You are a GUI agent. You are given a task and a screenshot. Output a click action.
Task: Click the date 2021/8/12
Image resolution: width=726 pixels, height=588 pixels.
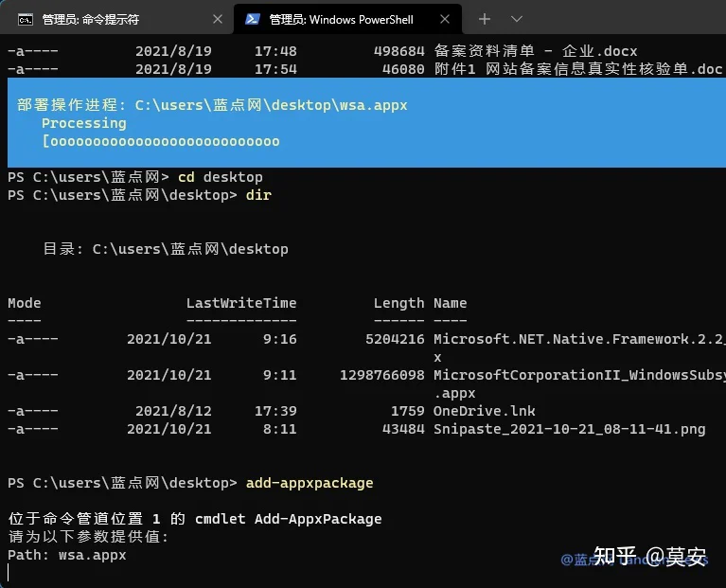pyautogui.click(x=173, y=411)
